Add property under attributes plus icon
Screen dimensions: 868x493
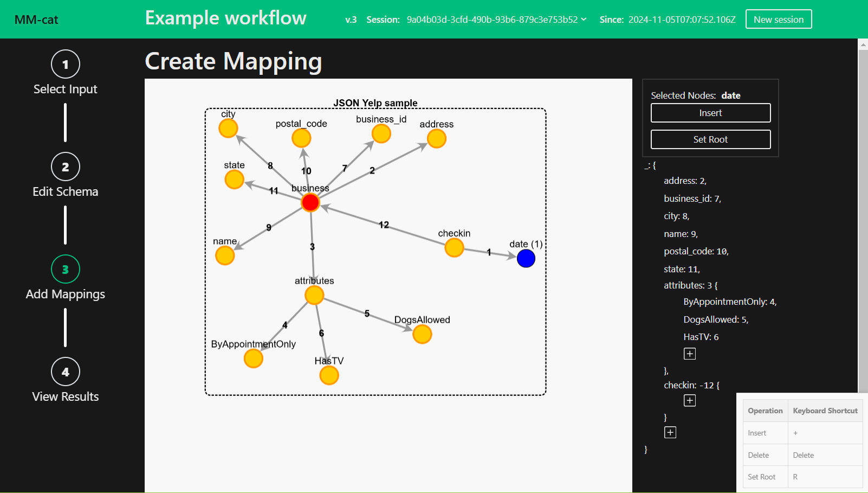[690, 354]
